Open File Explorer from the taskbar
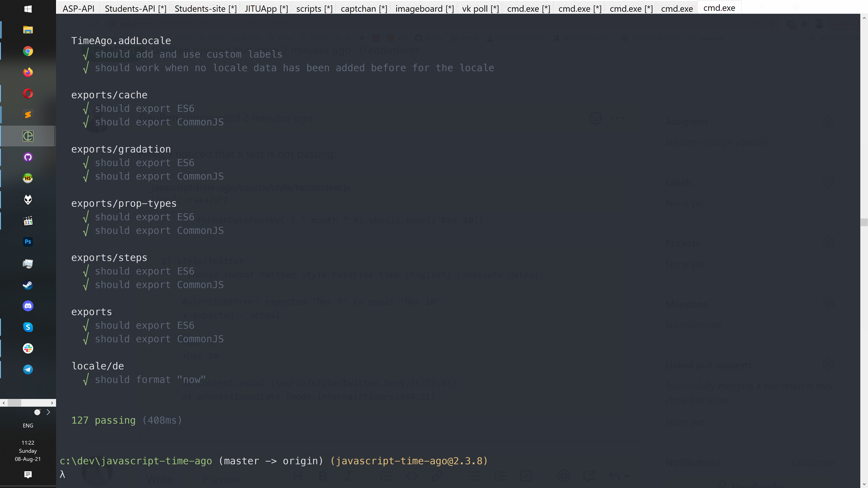The height and width of the screenshot is (488, 868). tap(28, 30)
